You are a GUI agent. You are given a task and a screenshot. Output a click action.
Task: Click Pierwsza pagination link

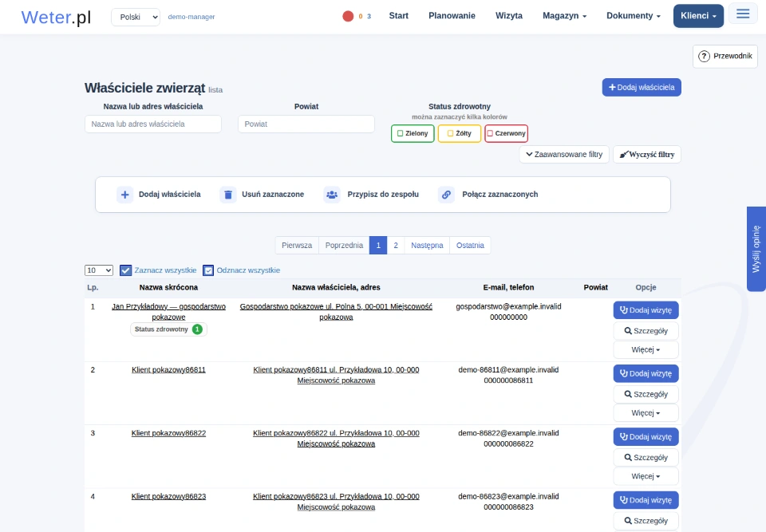point(297,245)
